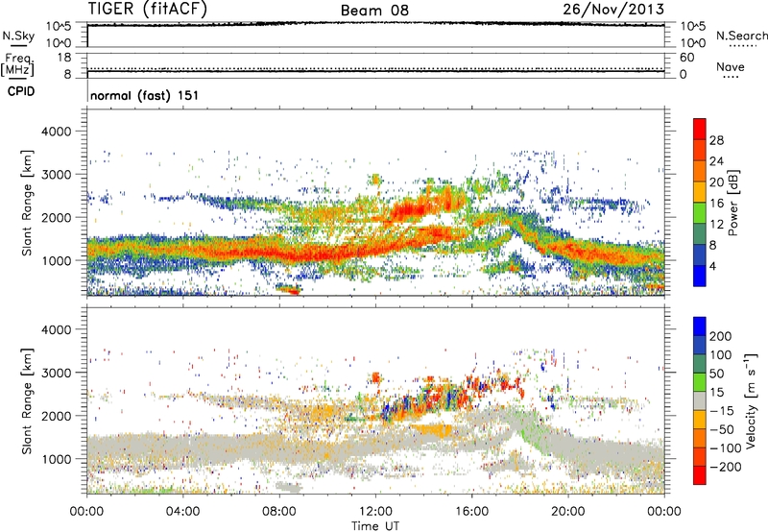Click the 04:00 time tick label

pos(183,512)
